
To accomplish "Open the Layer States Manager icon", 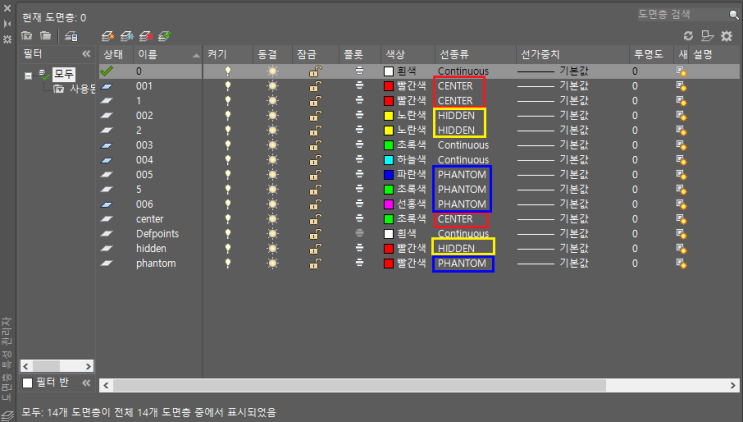I will [71, 36].
